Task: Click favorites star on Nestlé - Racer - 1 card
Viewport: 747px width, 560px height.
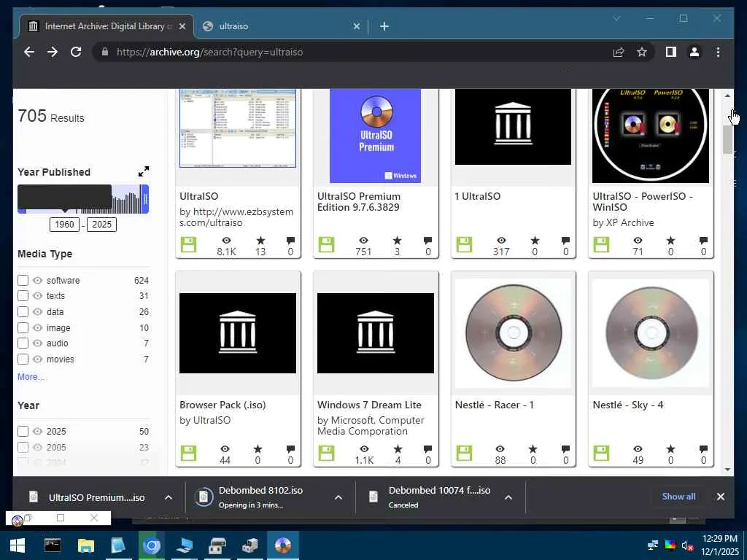Action: point(533,449)
